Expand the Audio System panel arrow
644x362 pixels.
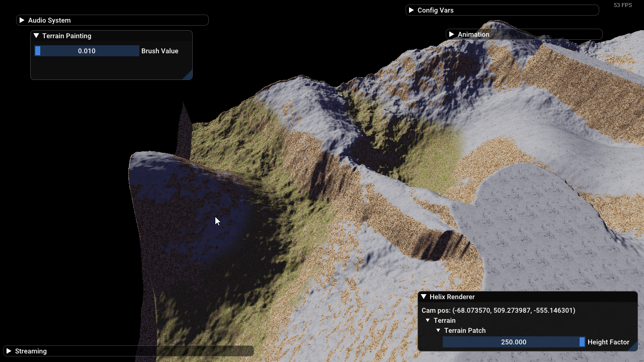point(22,20)
